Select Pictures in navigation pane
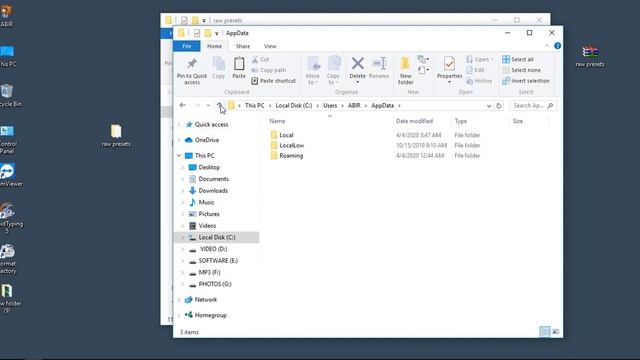Screen dimensions: 640x360 [209, 214]
